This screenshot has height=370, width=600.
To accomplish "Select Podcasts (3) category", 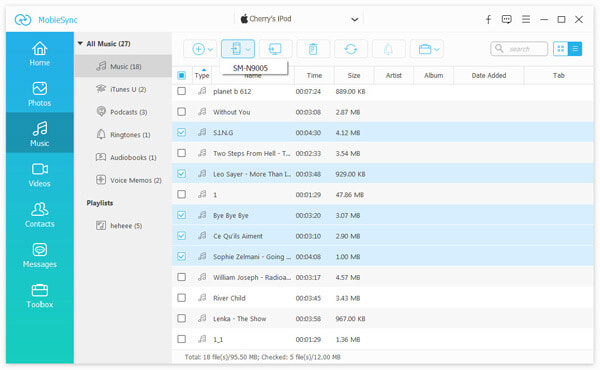I will [x=122, y=112].
